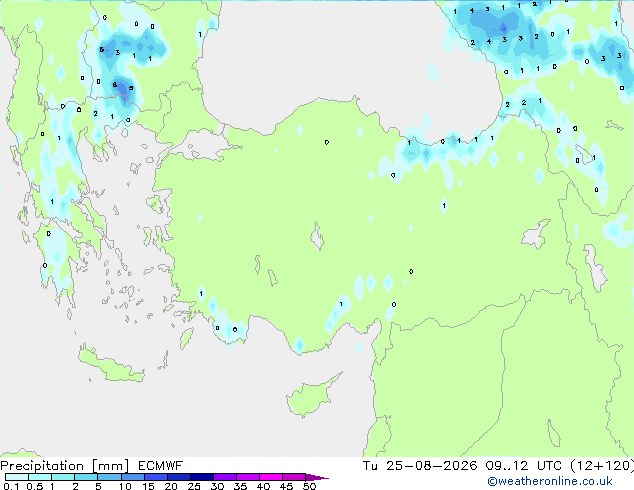This screenshot has height=490, width=634.
Task: Click the 25 mm dark blue legend swatch
Action: pyautogui.click(x=201, y=477)
